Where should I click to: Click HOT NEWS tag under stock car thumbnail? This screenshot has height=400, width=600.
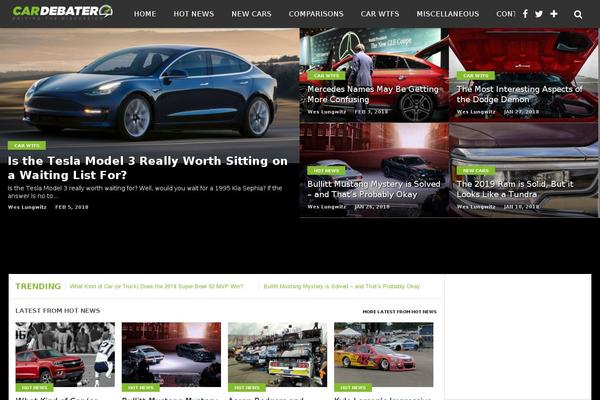click(353, 387)
